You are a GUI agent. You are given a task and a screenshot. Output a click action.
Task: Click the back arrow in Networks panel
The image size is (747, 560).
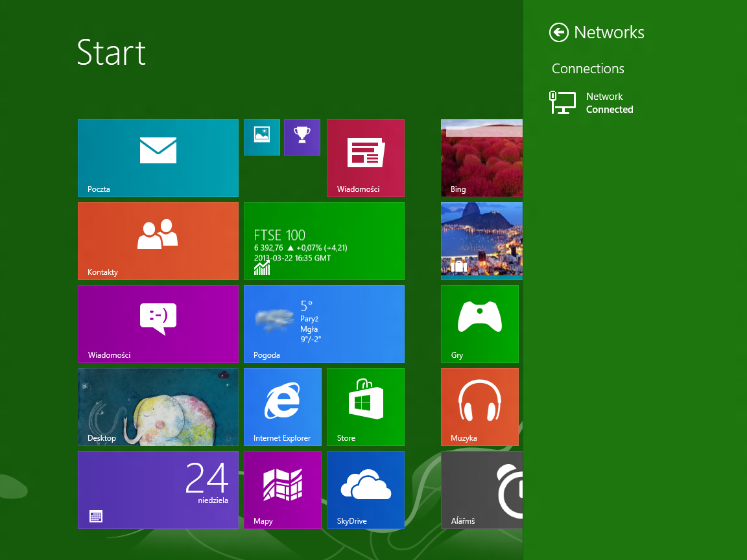click(559, 32)
